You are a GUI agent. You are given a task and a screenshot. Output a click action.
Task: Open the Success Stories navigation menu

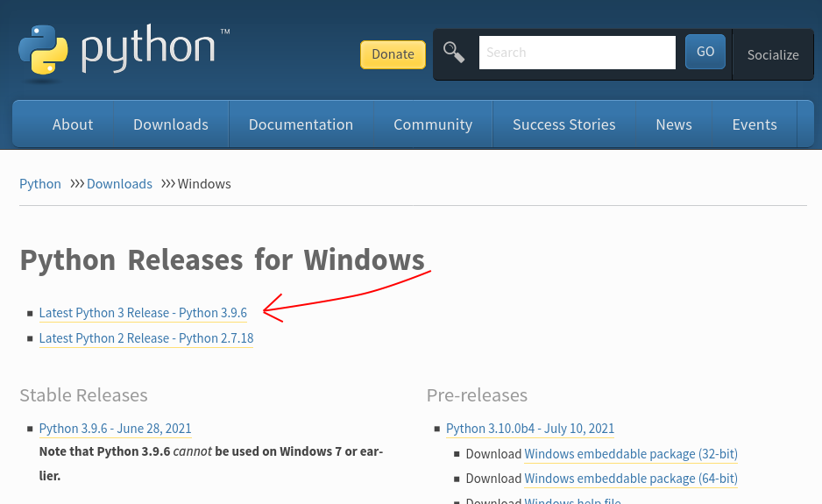pyautogui.click(x=564, y=124)
